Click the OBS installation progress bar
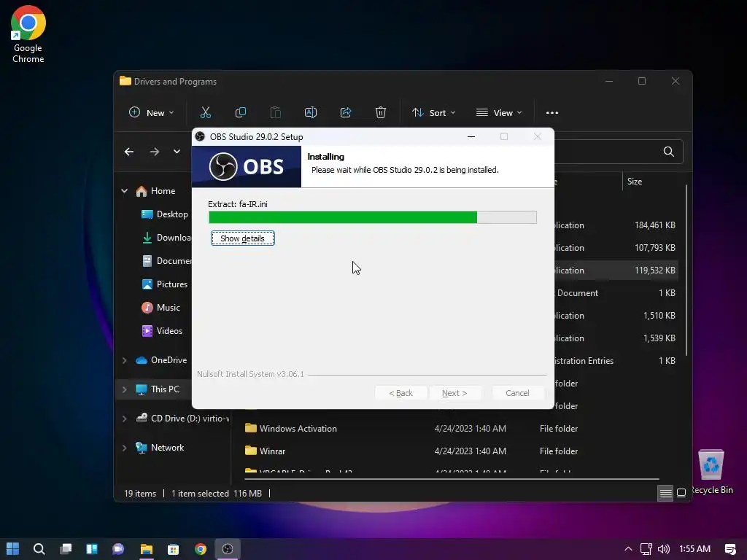The width and height of the screenshot is (747, 560). 373,217
